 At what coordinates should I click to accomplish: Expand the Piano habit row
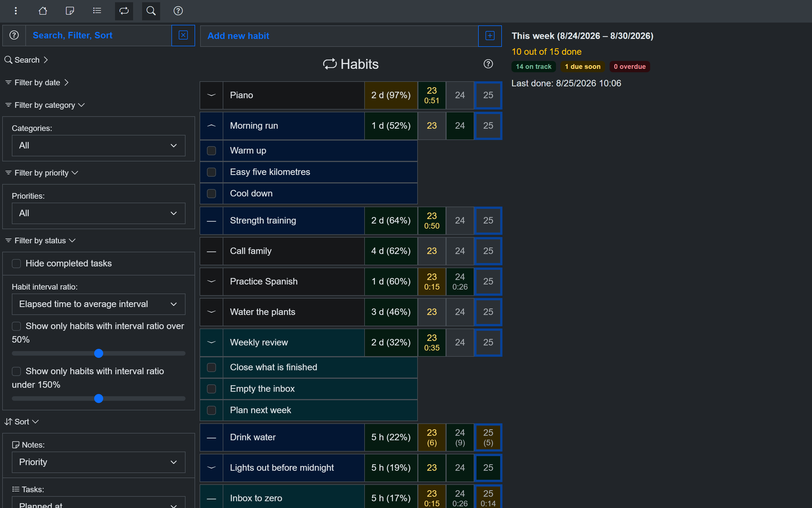211,95
